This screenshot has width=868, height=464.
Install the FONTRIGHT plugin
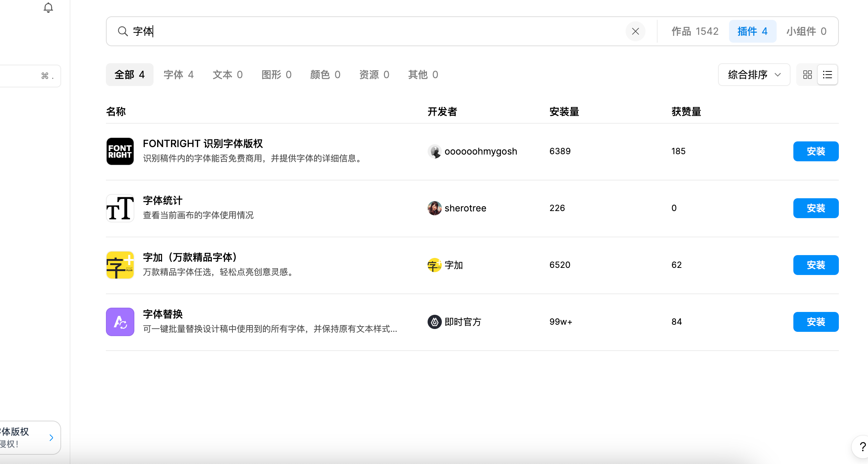click(816, 151)
